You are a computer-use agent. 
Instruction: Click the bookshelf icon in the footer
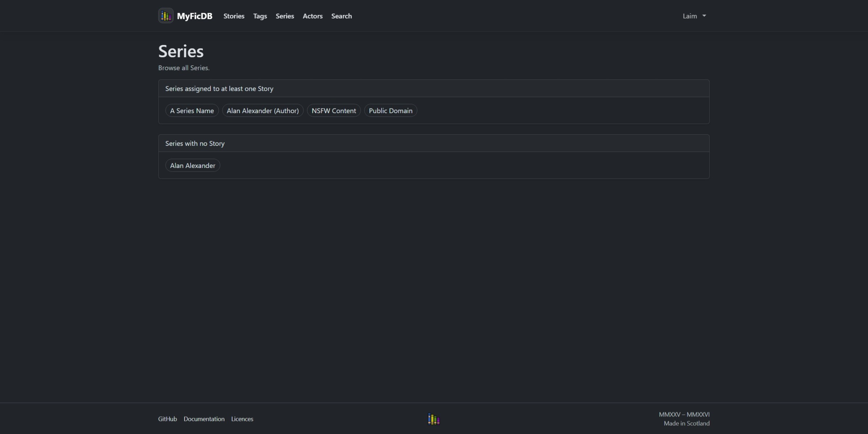(x=433, y=419)
